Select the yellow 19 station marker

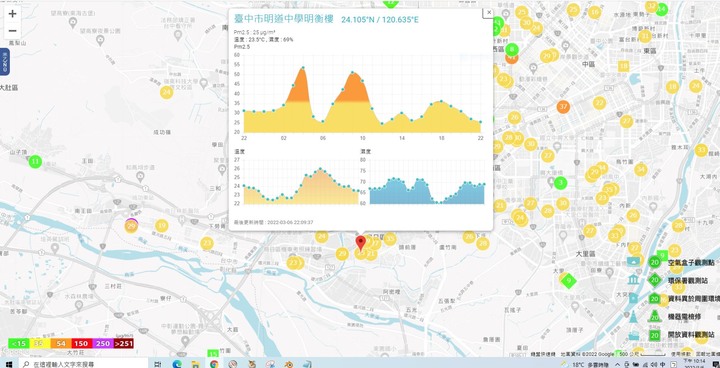click(161, 226)
